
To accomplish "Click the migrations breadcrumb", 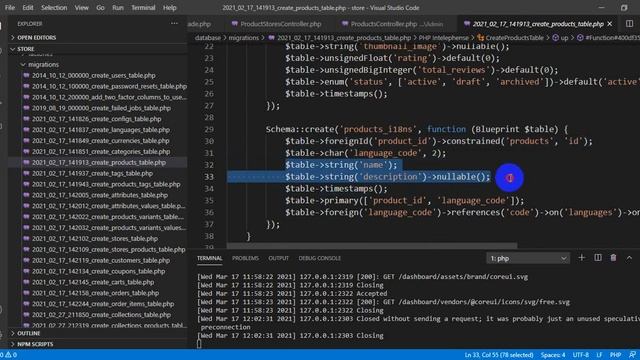I will [244, 38].
